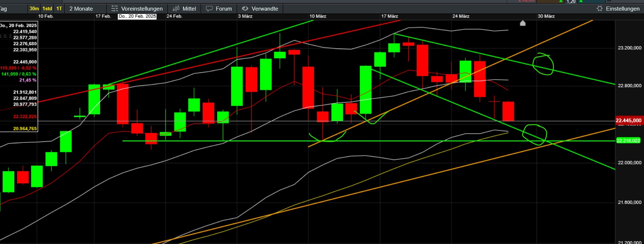Click the grey house-shaped marker above the chart
Viewport: 644px width, 244px height.
coord(523,23)
